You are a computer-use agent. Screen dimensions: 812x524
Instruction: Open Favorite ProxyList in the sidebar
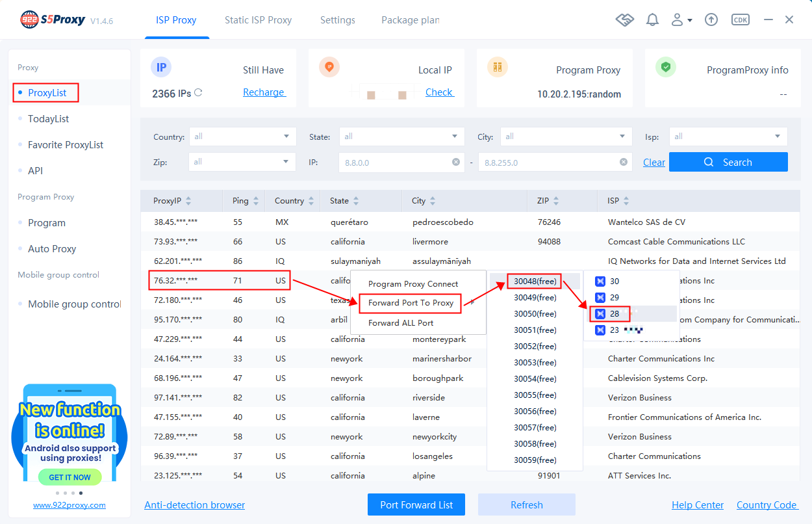tap(66, 145)
